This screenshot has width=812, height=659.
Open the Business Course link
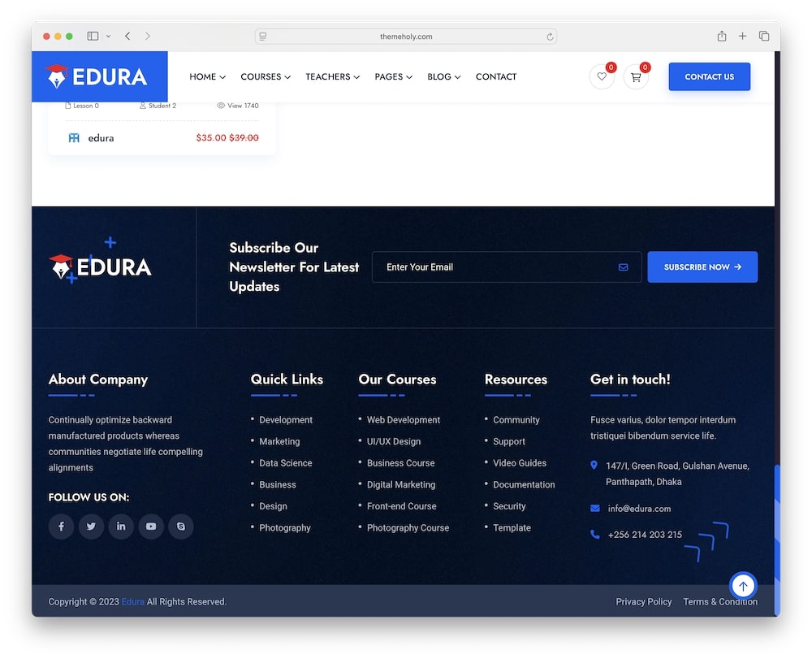click(401, 463)
